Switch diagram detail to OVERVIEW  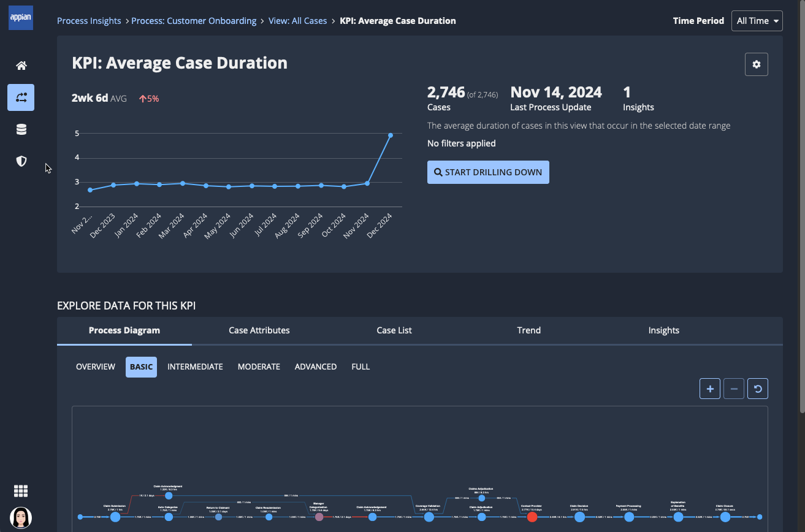pyautogui.click(x=96, y=367)
